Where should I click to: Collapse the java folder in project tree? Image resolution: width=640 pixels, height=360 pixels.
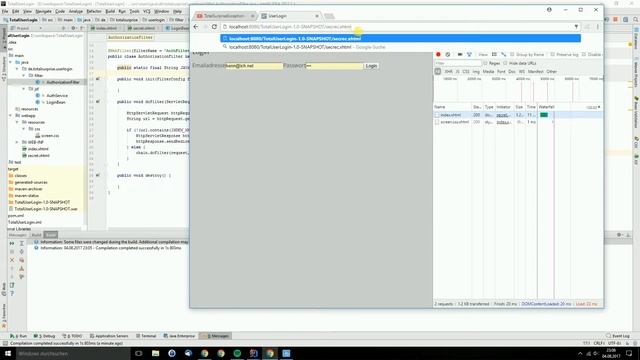point(11,62)
